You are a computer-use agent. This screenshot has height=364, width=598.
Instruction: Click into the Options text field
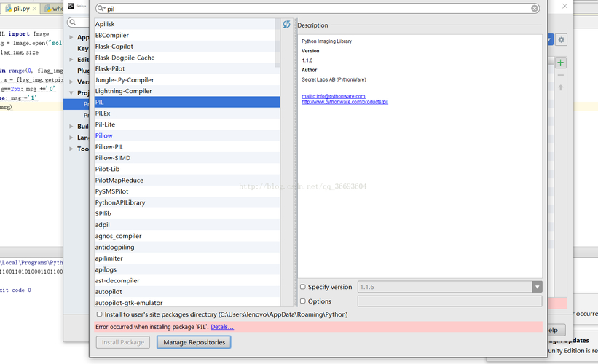pyautogui.click(x=449, y=301)
